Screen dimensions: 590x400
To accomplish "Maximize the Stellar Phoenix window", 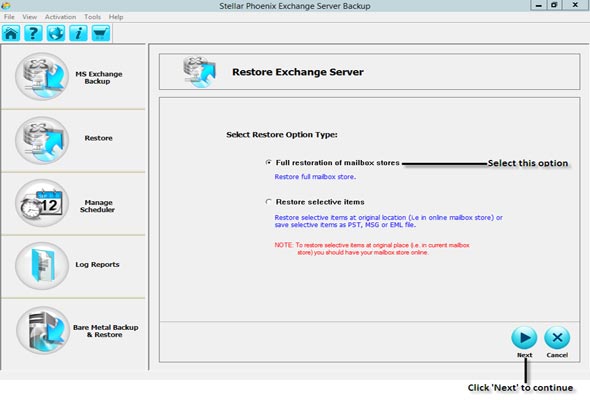I will click(x=554, y=5).
